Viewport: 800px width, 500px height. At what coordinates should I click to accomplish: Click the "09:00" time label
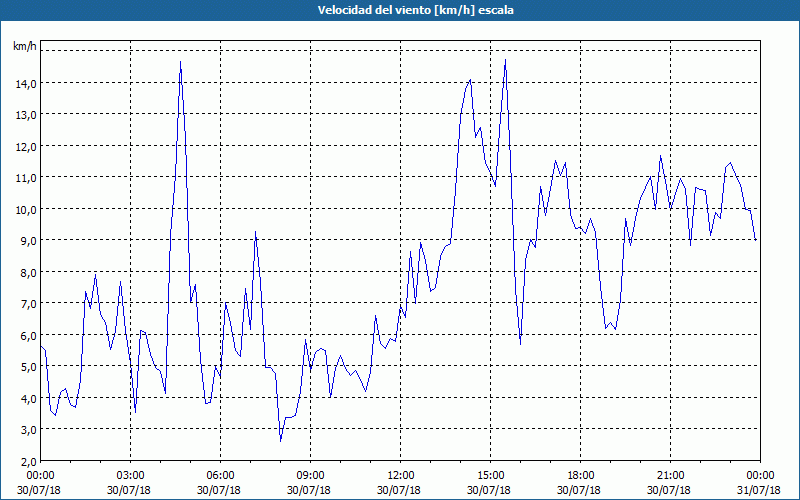[310, 476]
